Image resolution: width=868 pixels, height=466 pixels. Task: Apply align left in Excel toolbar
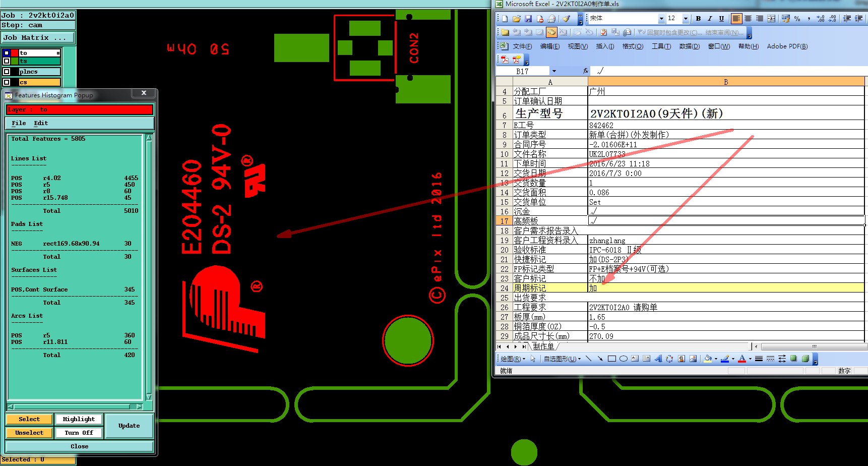[x=736, y=19]
